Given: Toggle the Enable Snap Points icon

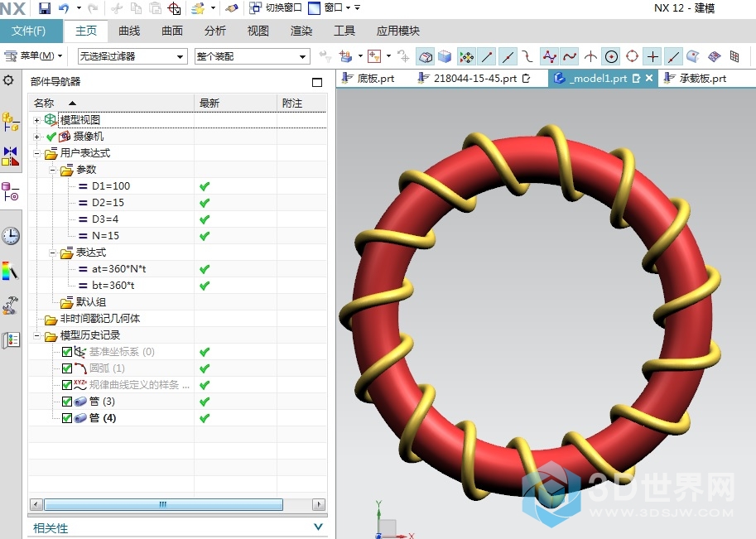Looking at the screenshot, I should pos(466,57).
